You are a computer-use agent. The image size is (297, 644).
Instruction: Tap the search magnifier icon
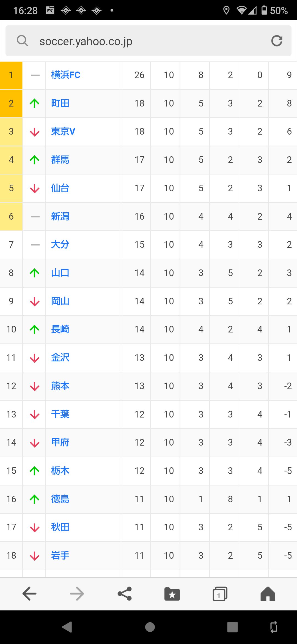pos(22,41)
